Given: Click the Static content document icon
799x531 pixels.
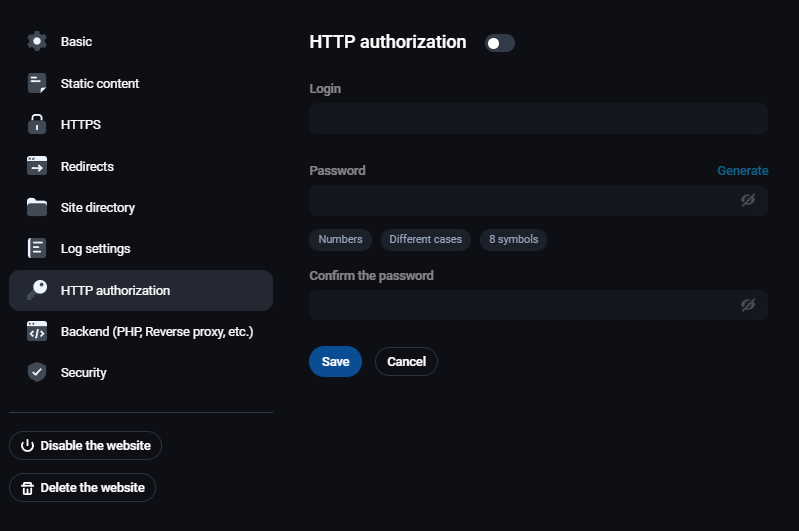Looking at the screenshot, I should point(37,83).
